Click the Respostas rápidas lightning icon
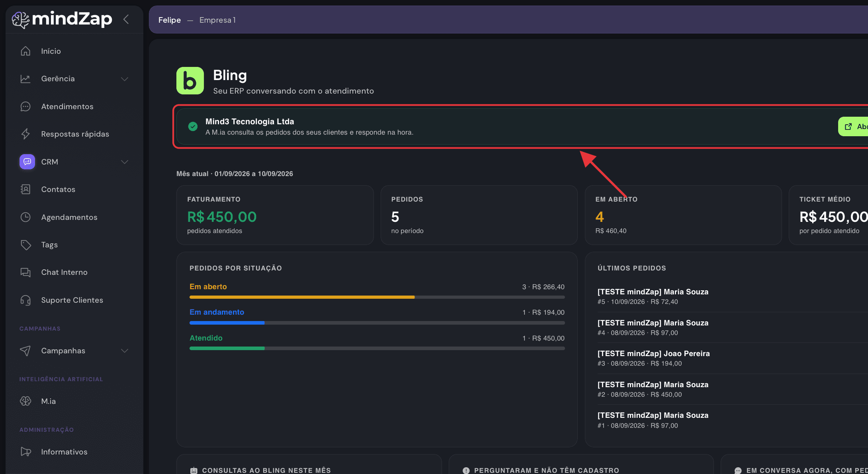 pyautogui.click(x=25, y=134)
